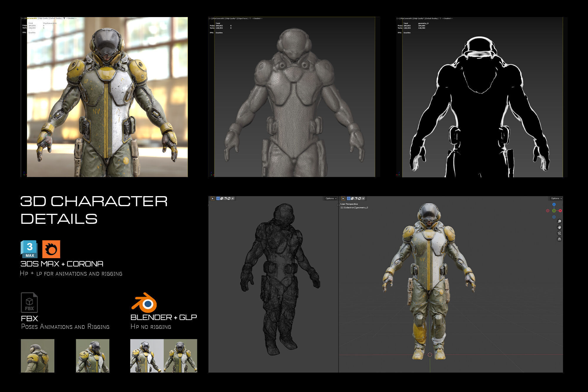Click 'BLENDER + GLP' label

coord(164,317)
